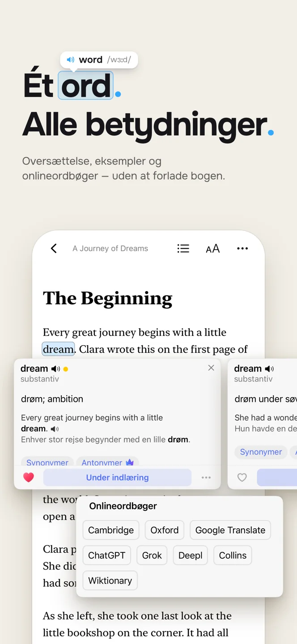Tap the translation 'drøm; ambition'
Screen dimensions: 297x644
pyautogui.click(x=52, y=399)
